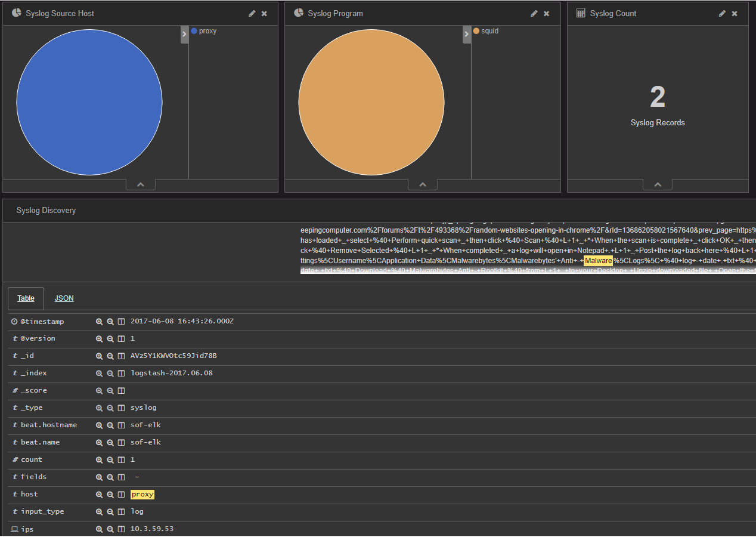Filter for value on _index row
Screen dimensions: 756x537
[x=100, y=374]
